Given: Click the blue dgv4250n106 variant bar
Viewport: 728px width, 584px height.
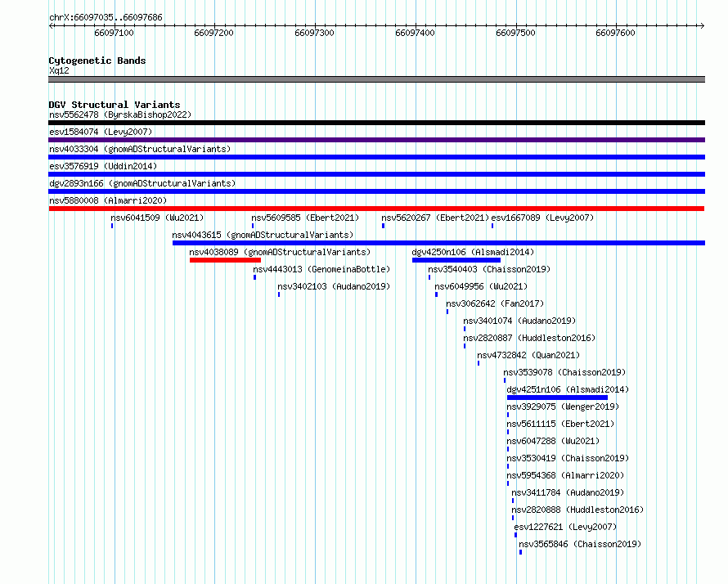Looking at the screenshot, I should click(456, 260).
